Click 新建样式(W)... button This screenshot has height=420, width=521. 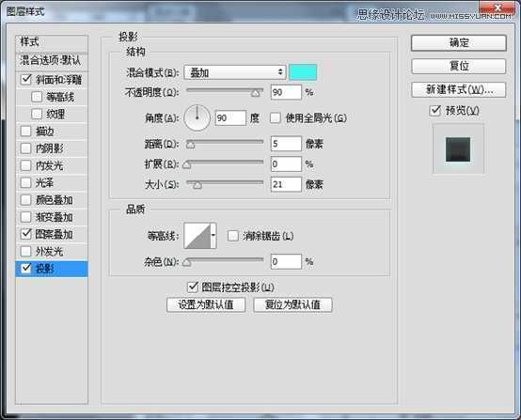(x=459, y=89)
